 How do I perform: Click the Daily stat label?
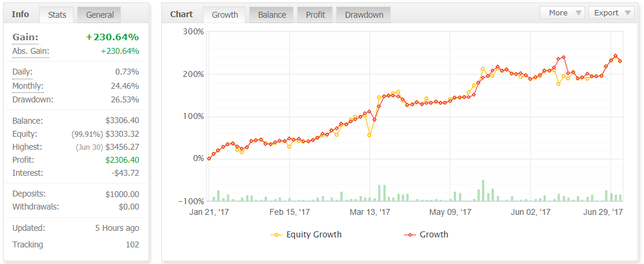[22, 72]
